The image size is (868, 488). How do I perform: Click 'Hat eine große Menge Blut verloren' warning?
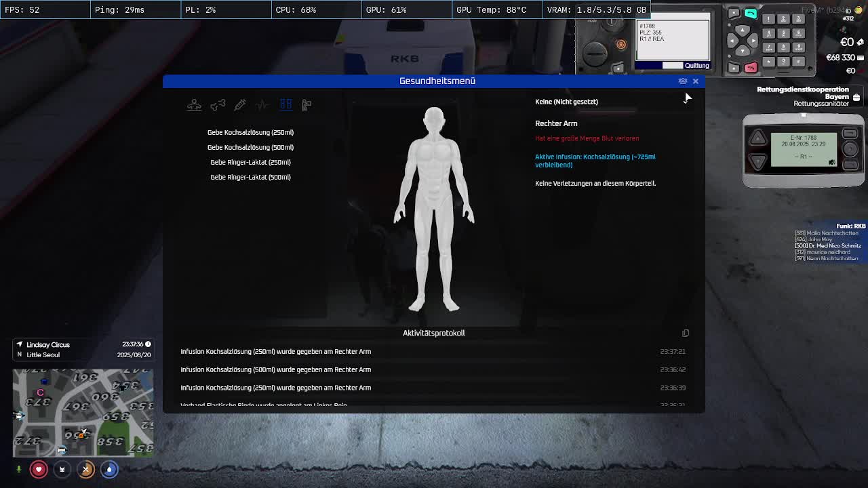tap(587, 138)
